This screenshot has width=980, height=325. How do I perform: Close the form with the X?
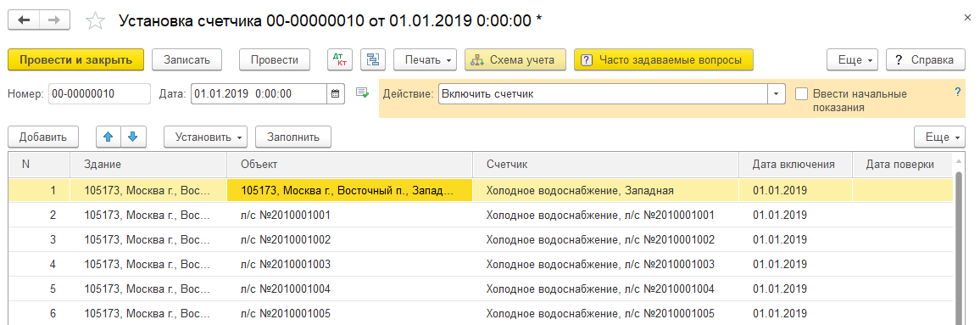[x=967, y=19]
